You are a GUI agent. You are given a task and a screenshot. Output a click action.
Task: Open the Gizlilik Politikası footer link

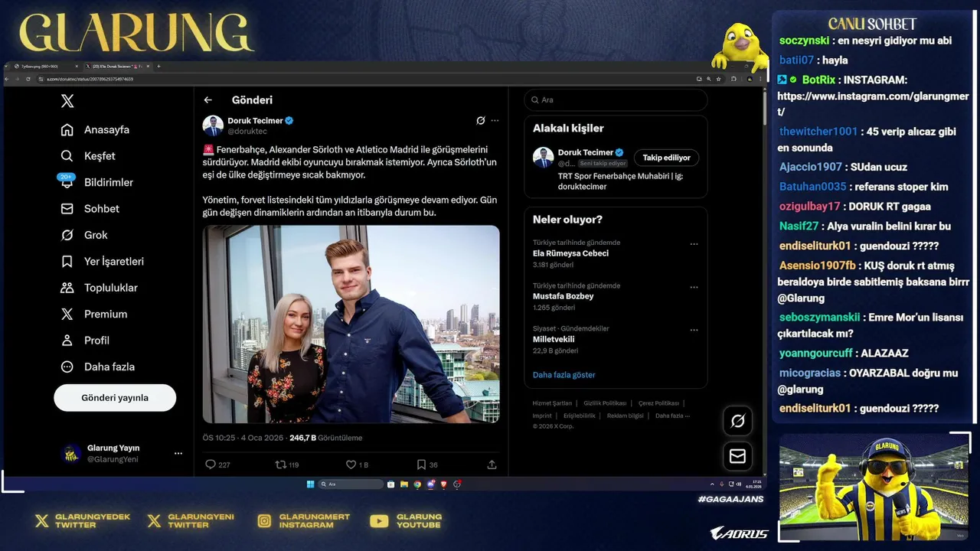click(x=605, y=403)
